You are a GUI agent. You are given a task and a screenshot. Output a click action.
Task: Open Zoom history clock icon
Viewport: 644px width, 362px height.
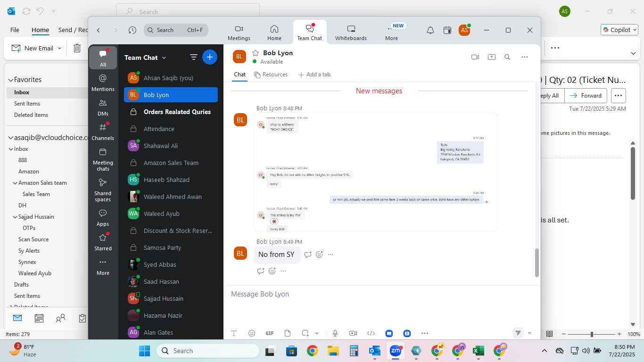coord(132,30)
